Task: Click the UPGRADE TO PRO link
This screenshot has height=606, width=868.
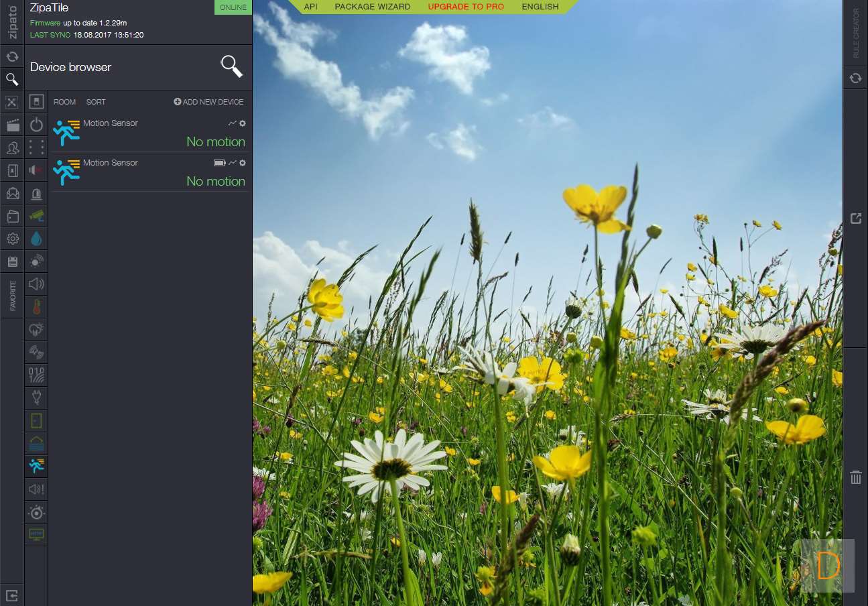Action: (466, 7)
